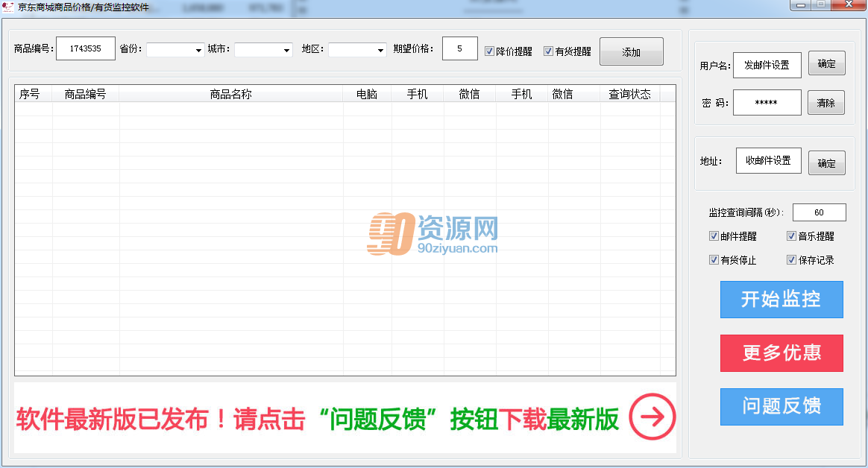Confirm sender settings with 确定 beside 用户名

coord(826,63)
